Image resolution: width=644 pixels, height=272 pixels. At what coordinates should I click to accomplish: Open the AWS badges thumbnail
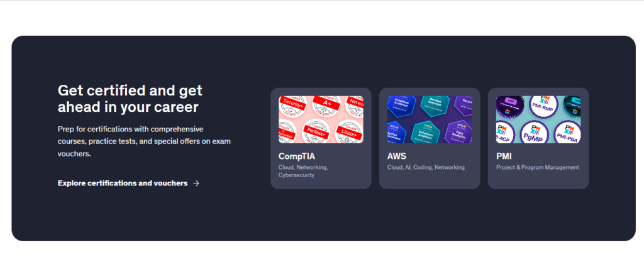(430, 119)
